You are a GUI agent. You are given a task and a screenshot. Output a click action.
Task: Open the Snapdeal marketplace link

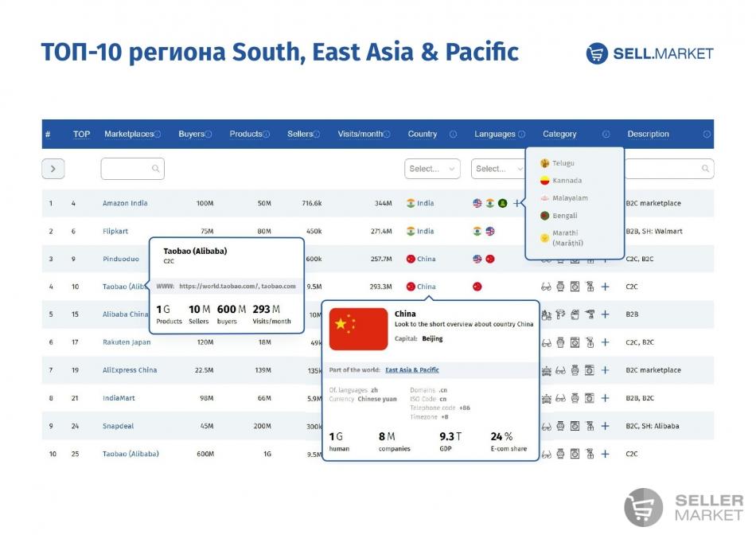(x=118, y=427)
